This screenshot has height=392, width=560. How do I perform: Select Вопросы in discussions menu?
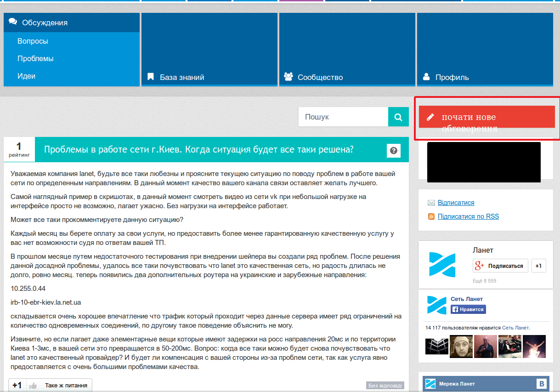pos(33,41)
